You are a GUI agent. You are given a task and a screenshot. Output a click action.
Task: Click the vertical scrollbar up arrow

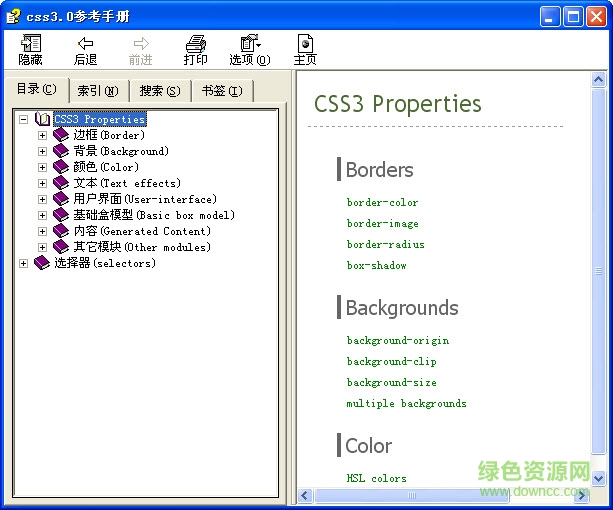pyautogui.click(x=598, y=80)
